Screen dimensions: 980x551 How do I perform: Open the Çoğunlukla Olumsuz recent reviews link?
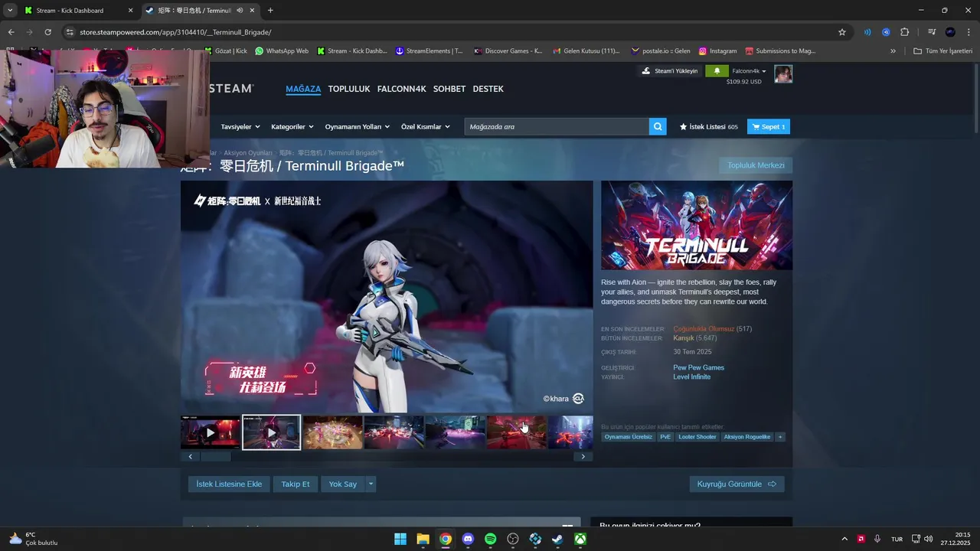704,329
